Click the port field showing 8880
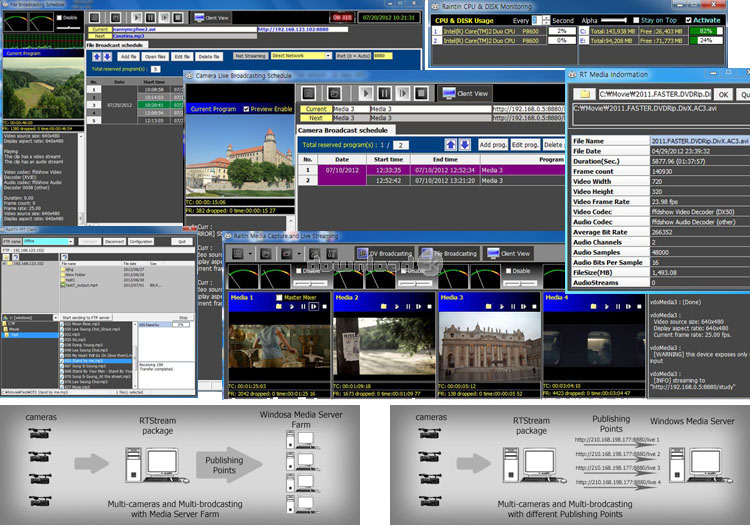Image resolution: width=750 pixels, height=526 pixels. [x=383, y=56]
